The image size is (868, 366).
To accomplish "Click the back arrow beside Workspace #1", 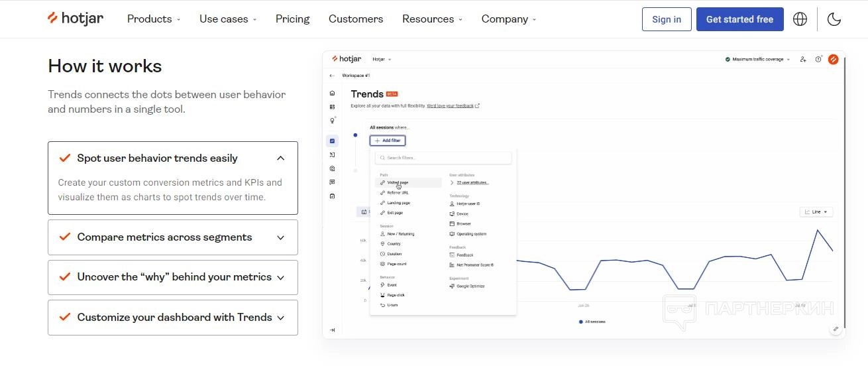I will pos(332,76).
